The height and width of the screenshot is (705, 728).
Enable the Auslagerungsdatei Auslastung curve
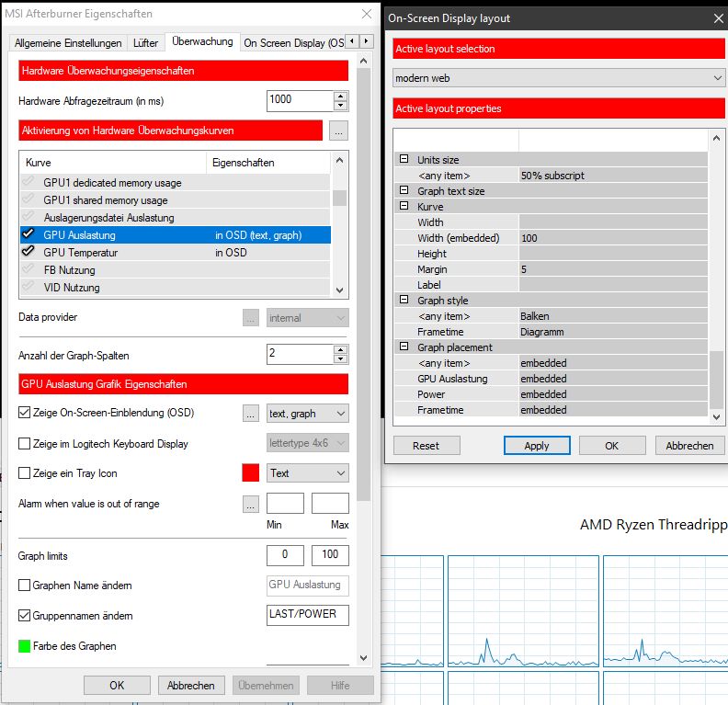click(x=28, y=217)
